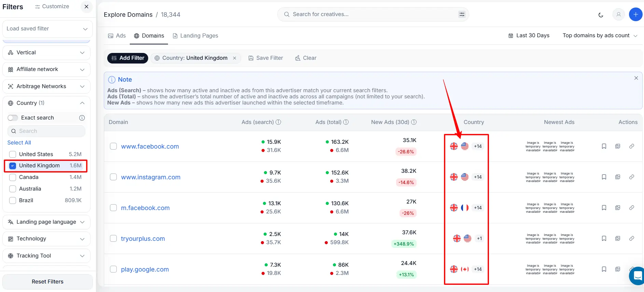This screenshot has width=644, height=292.
Task: Dismiss the Note info banner
Action: click(x=636, y=78)
